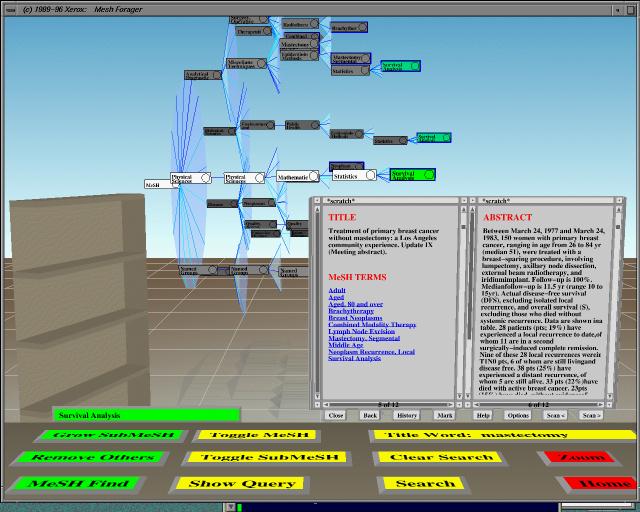The image size is (640, 512).
Task: Open the Middle Age link
Action: point(346,345)
